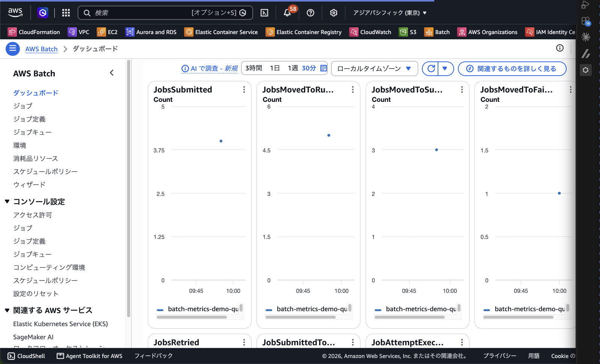The height and width of the screenshot is (364, 600).
Task: Open the help question mark icon
Action: 310,13
